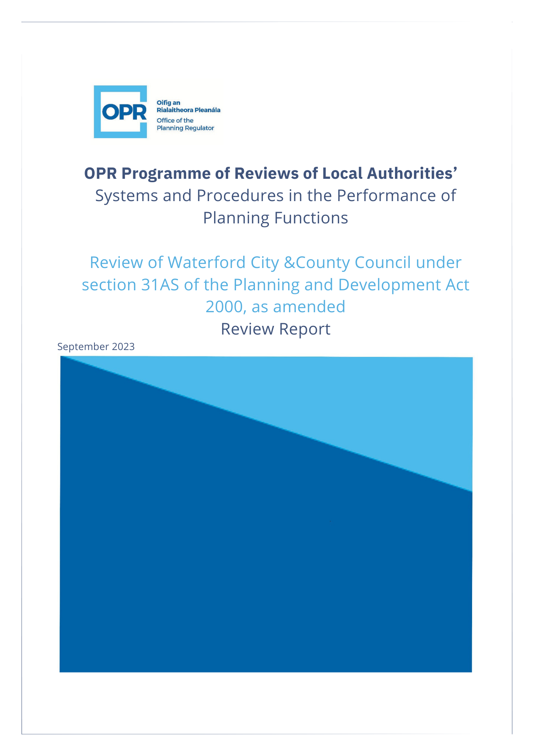This screenshot has height=756, width=534.
Task: Click the 'Review of Waterford City' line
Action: point(275,262)
